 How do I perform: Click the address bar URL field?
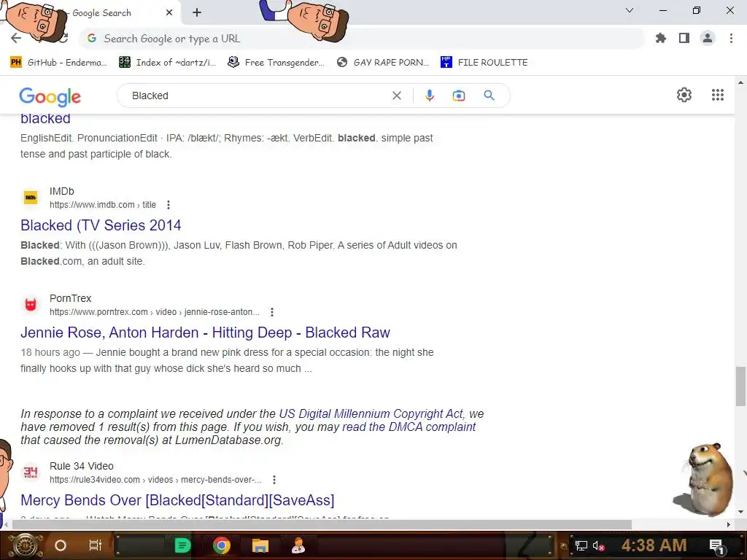click(x=362, y=39)
